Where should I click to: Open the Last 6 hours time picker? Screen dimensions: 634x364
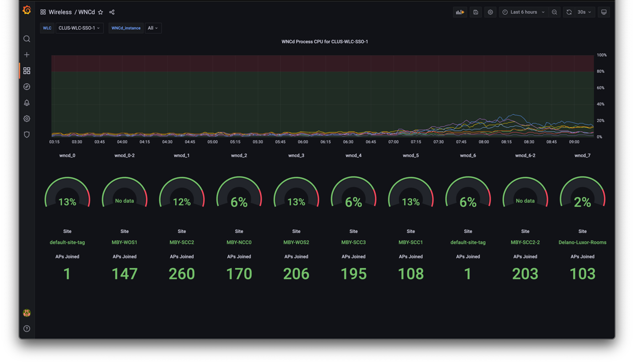pyautogui.click(x=523, y=12)
